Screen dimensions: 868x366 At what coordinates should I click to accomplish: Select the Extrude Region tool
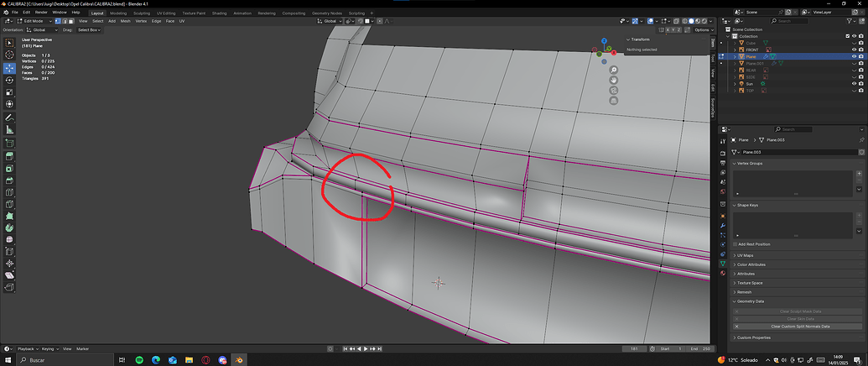[9, 157]
